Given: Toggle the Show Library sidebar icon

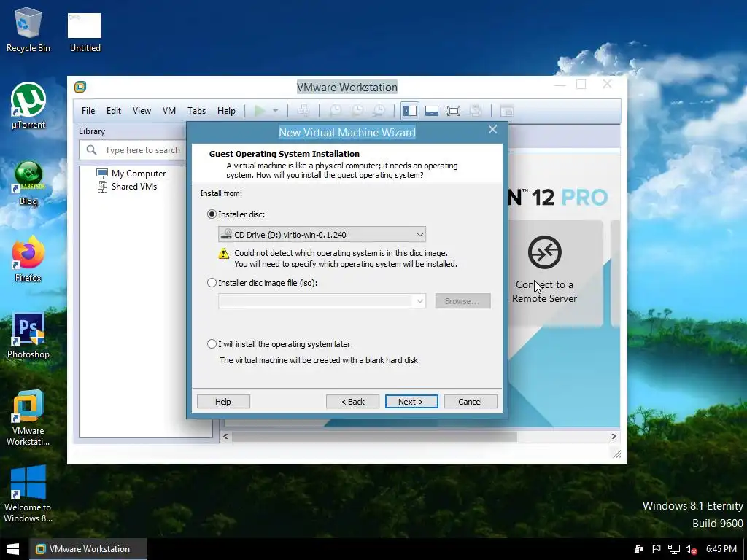Looking at the screenshot, I should [410, 111].
